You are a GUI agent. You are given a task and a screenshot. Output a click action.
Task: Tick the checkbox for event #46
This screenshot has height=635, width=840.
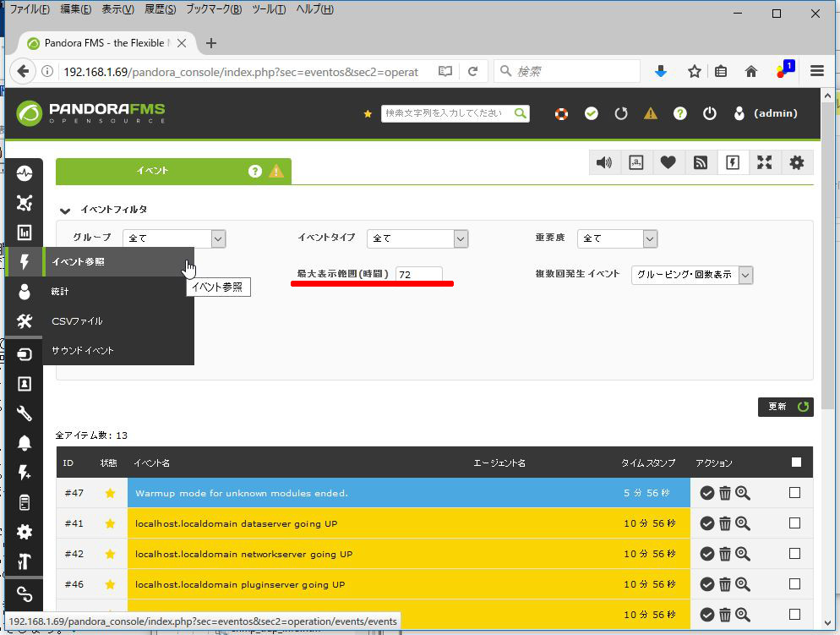(x=795, y=584)
